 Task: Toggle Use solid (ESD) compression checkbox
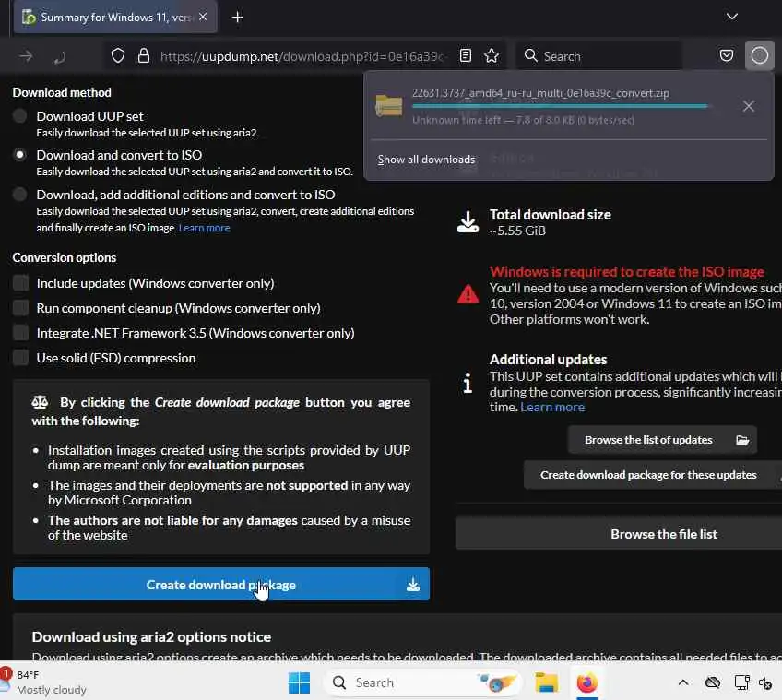pyautogui.click(x=20, y=358)
